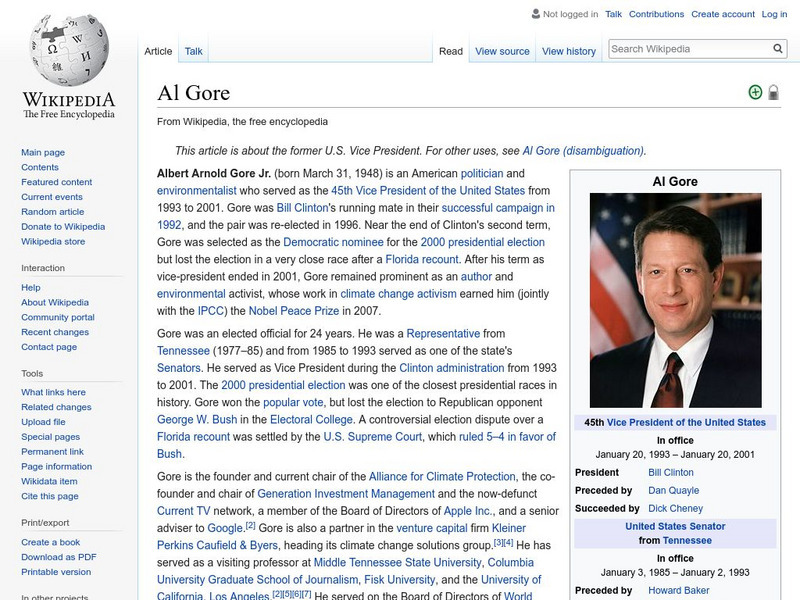Viewport: 800px width, 600px height.
Task: Load a Random article
Action: click(x=53, y=211)
